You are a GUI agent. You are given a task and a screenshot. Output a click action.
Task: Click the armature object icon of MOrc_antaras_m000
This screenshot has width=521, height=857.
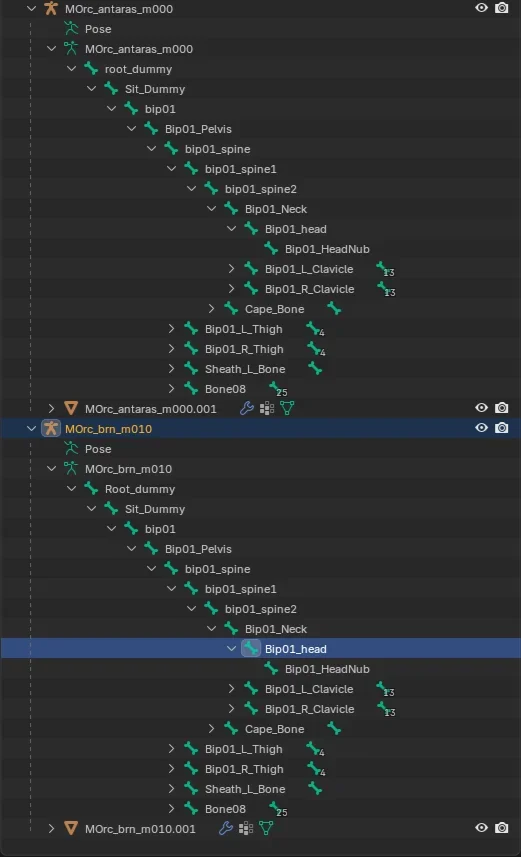tap(51, 8)
